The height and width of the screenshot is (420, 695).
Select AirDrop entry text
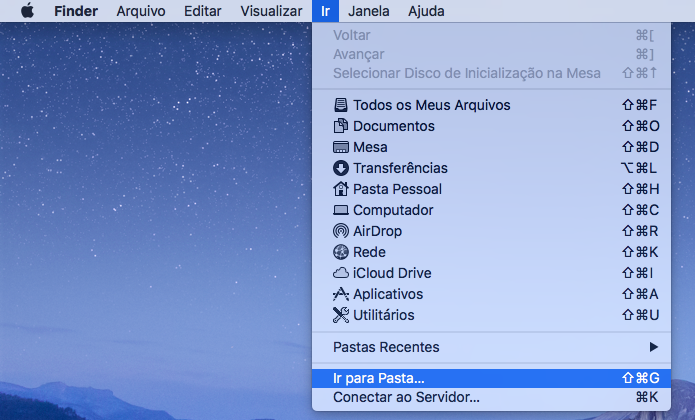(x=377, y=231)
